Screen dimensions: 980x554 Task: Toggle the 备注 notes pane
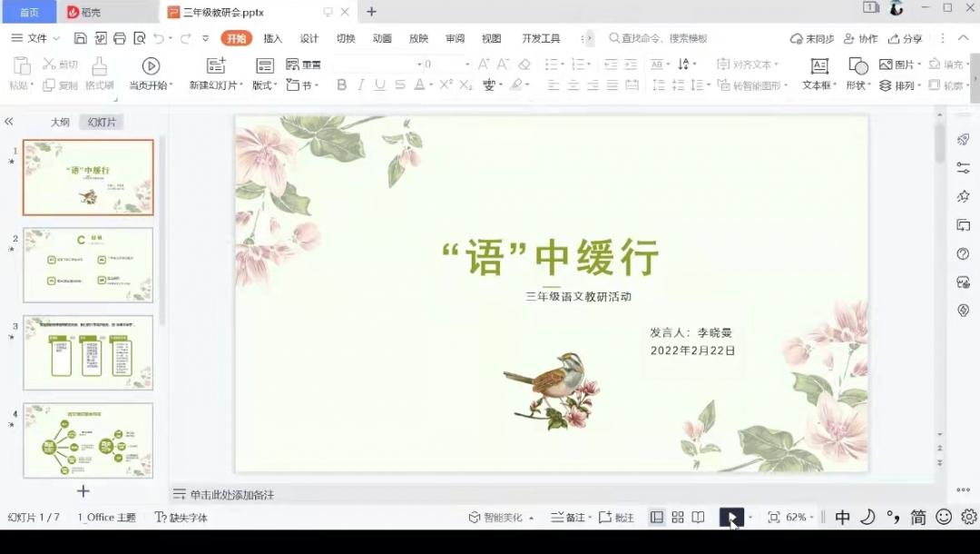click(x=569, y=518)
